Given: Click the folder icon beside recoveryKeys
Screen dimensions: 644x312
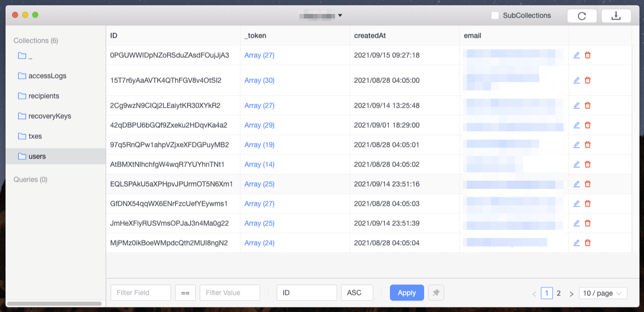Looking at the screenshot, I should pos(22,116).
